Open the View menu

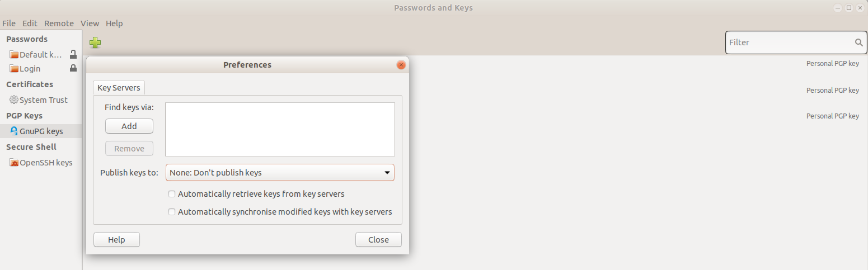coord(90,23)
